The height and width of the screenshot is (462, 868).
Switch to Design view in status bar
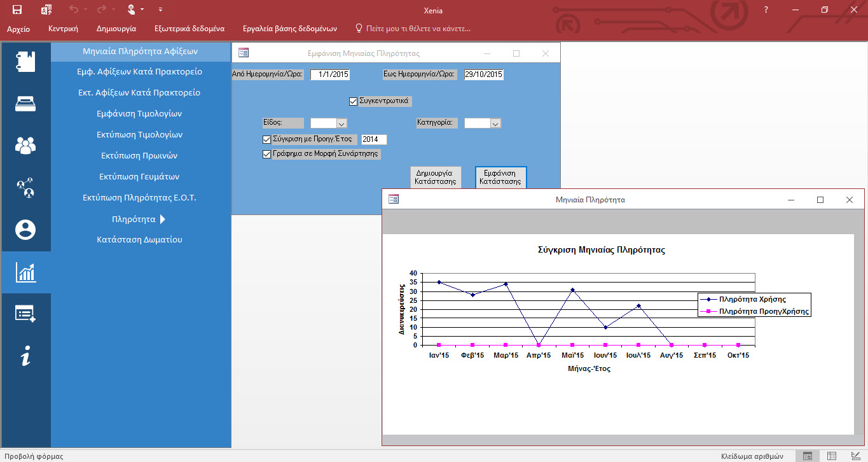pos(854,456)
